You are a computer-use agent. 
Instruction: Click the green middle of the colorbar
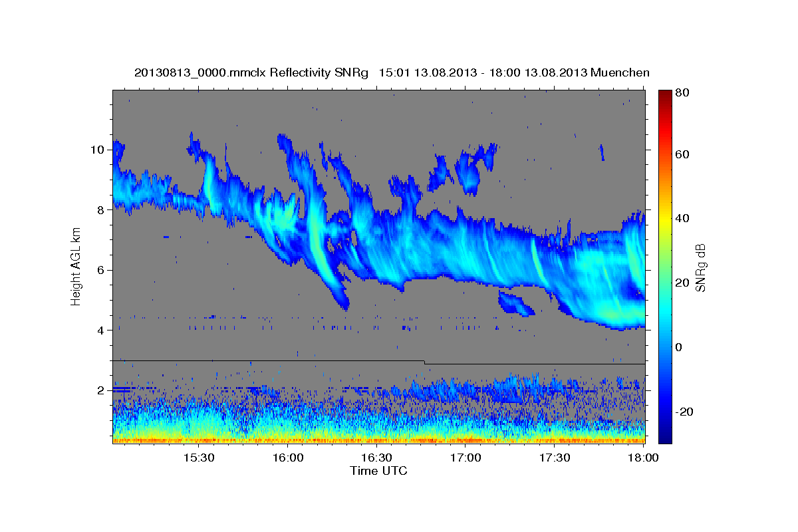click(666, 266)
